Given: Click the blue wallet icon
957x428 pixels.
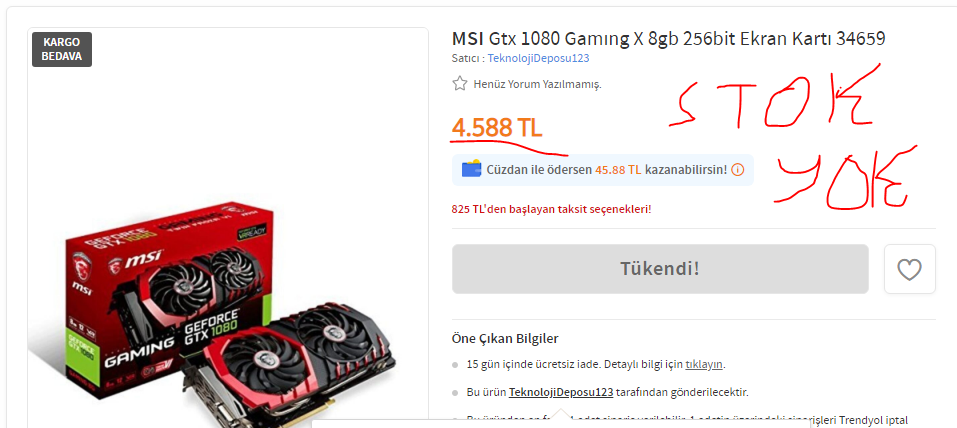Looking at the screenshot, I should click(x=471, y=169).
